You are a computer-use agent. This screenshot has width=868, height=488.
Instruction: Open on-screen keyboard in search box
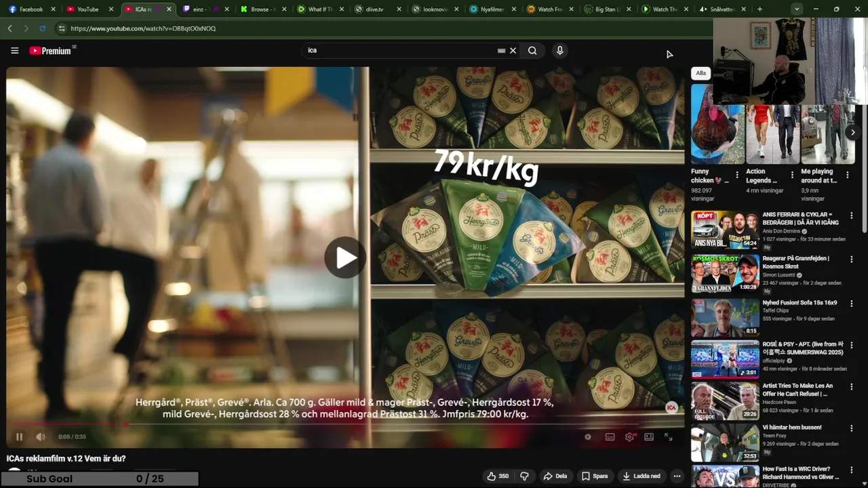click(x=501, y=50)
